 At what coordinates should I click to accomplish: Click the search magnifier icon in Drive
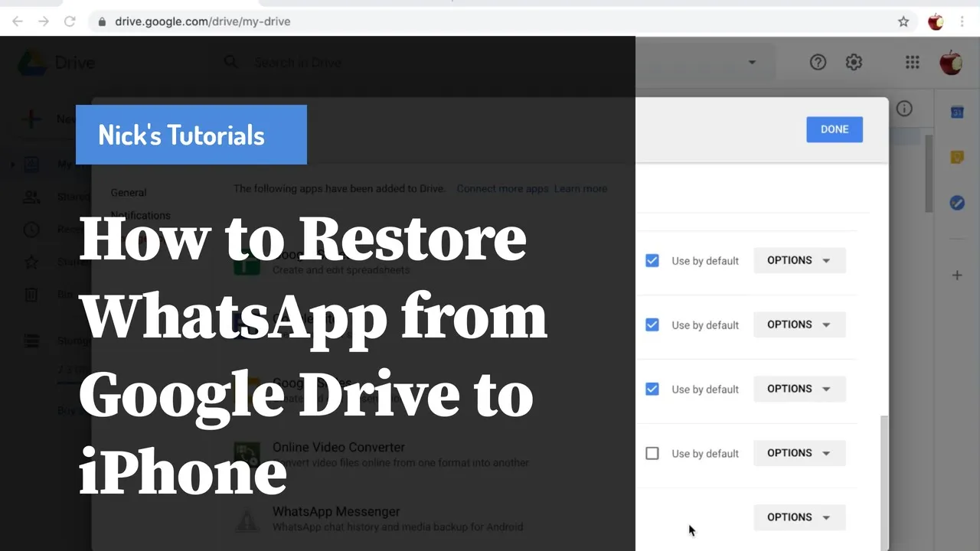click(x=230, y=62)
